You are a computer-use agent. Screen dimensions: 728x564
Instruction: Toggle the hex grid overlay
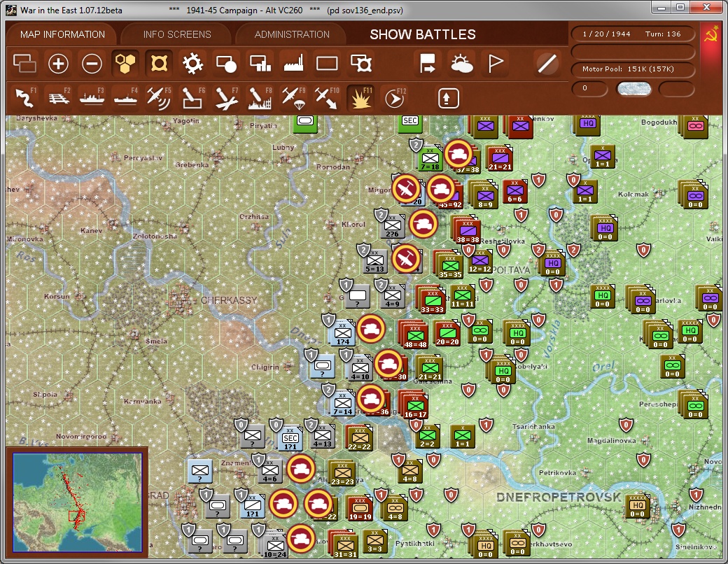tap(125, 63)
